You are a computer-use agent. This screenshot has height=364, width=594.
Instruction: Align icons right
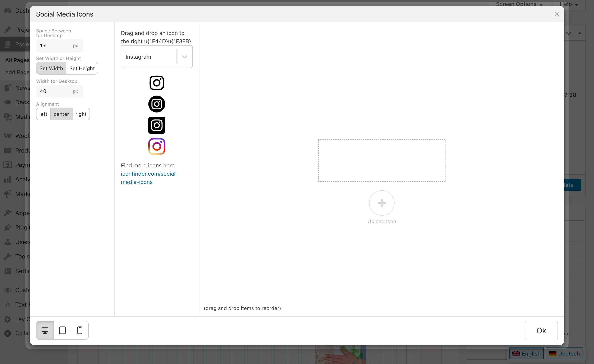[x=81, y=114]
